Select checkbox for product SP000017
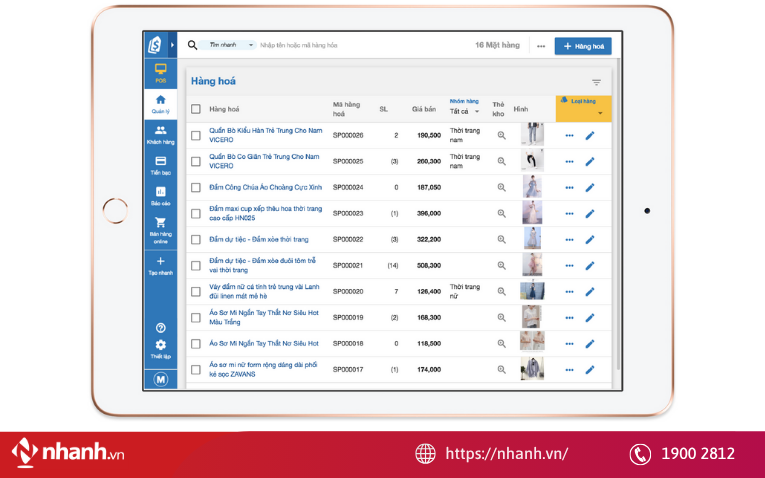 tap(196, 369)
